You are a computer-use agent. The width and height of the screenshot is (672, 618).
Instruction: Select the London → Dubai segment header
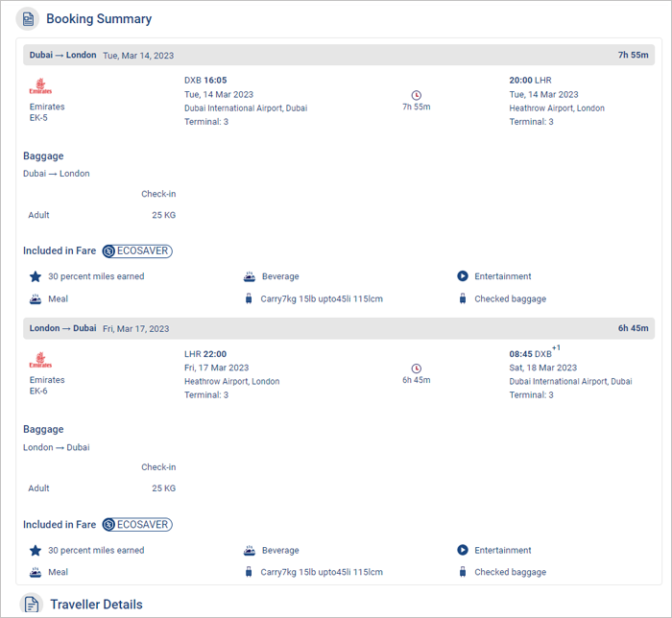tap(63, 328)
